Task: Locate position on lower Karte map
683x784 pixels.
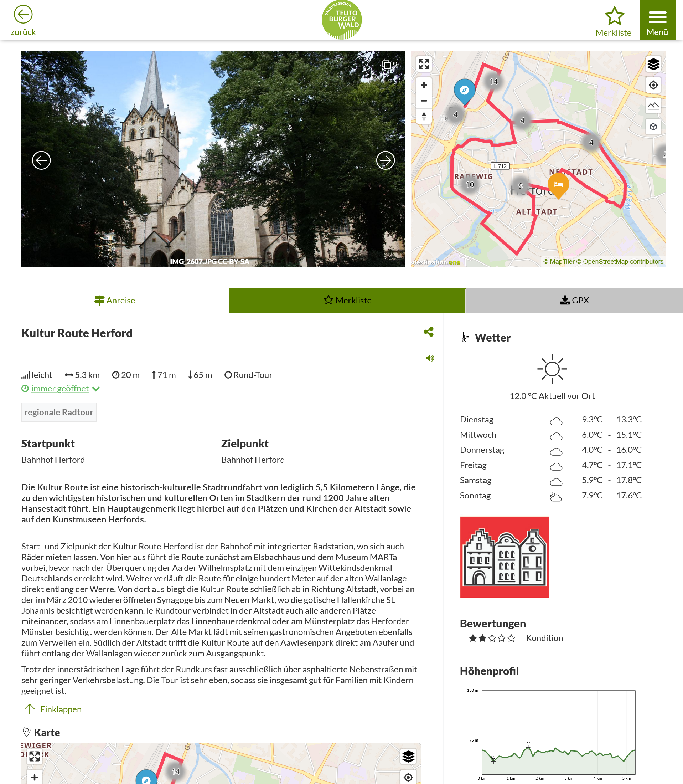Action: tap(408, 777)
